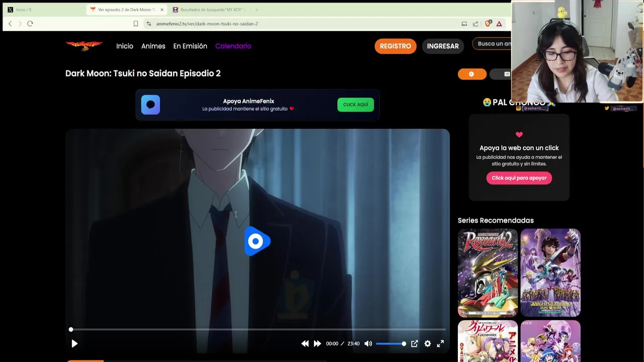Open video in popup with external-link icon
Screen dimensions: 644x362
(x=415, y=344)
